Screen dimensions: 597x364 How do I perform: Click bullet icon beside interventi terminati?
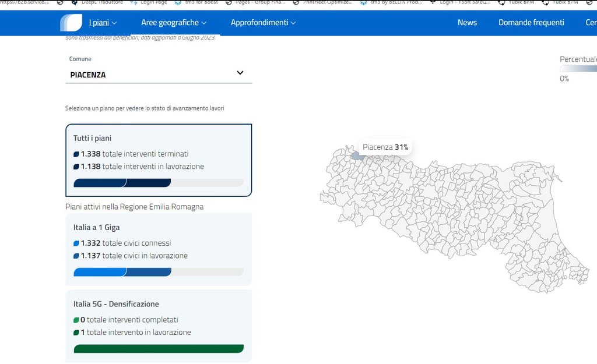tap(76, 154)
